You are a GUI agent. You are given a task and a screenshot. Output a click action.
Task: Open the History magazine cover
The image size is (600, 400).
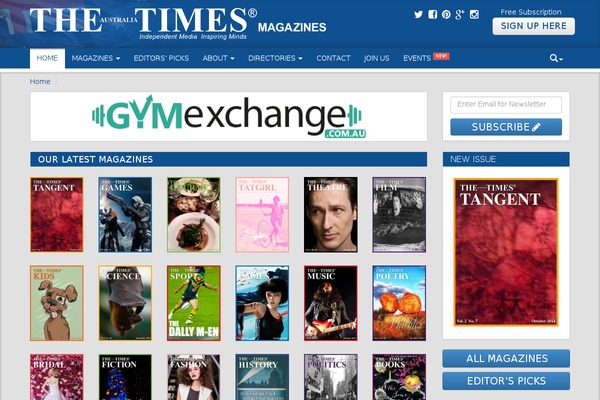tap(262, 377)
